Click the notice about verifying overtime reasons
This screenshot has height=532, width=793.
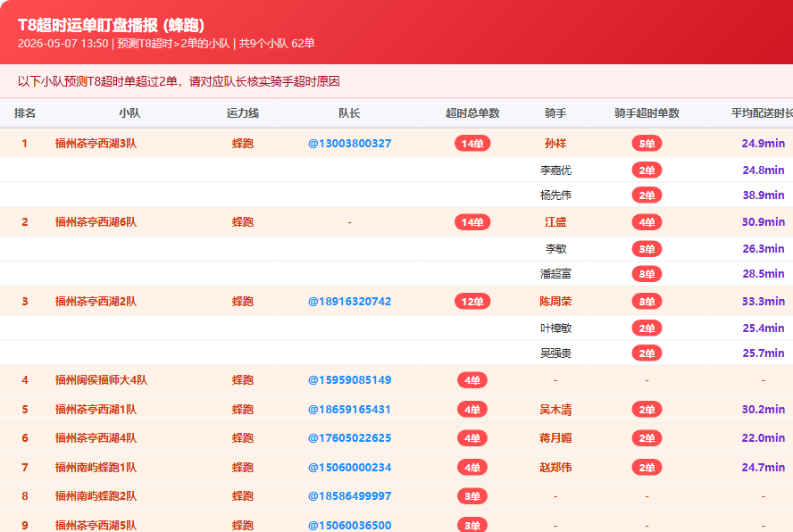click(x=179, y=81)
